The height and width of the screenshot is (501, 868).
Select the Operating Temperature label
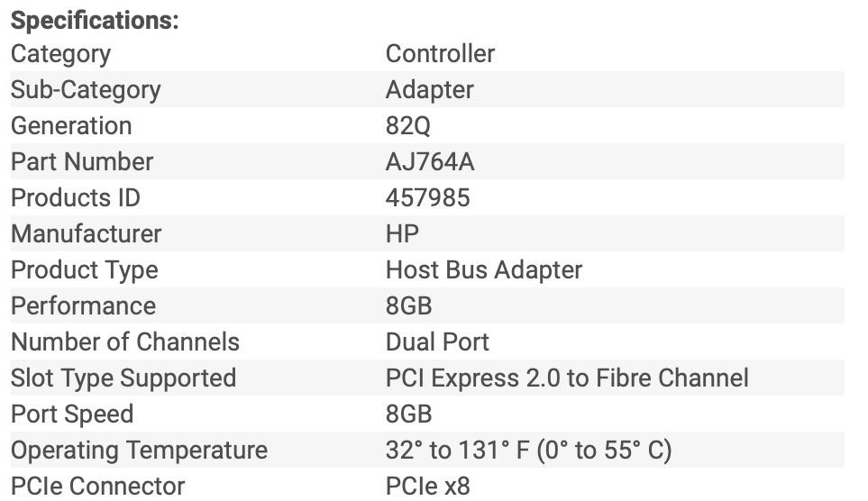pos(139,451)
